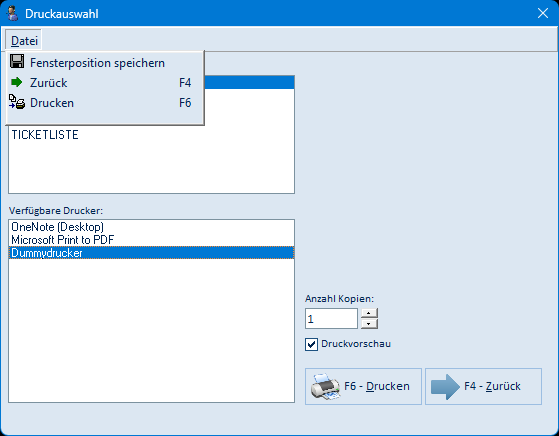Click the F6 - Drucken button

[x=363, y=386]
